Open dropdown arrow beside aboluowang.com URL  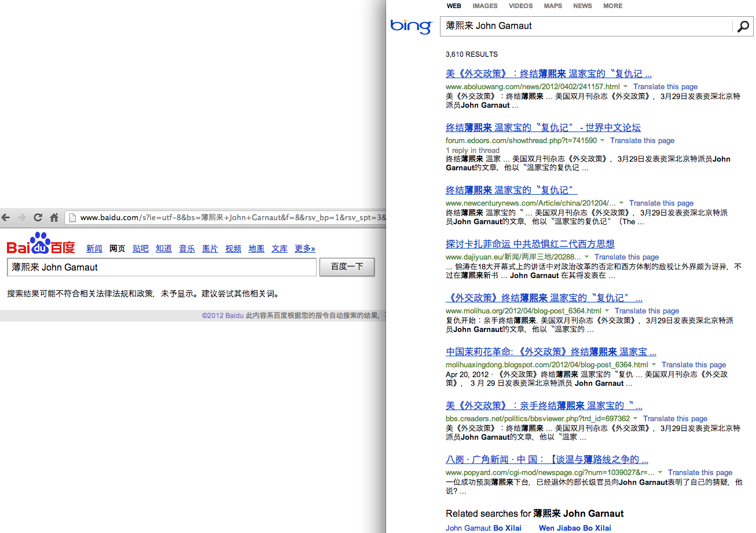pos(625,86)
